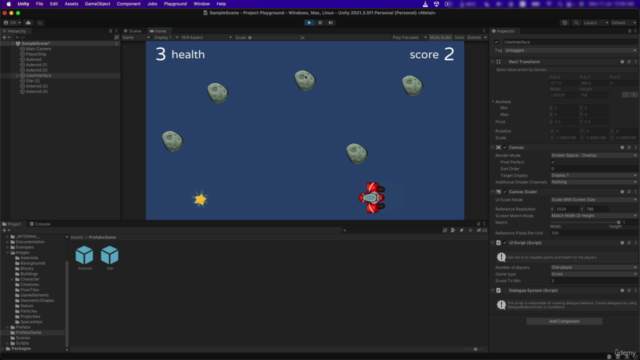The width and height of the screenshot is (640, 360).
Task: Toggle UI Script component enabled checkbox
Action: [x=505, y=243]
